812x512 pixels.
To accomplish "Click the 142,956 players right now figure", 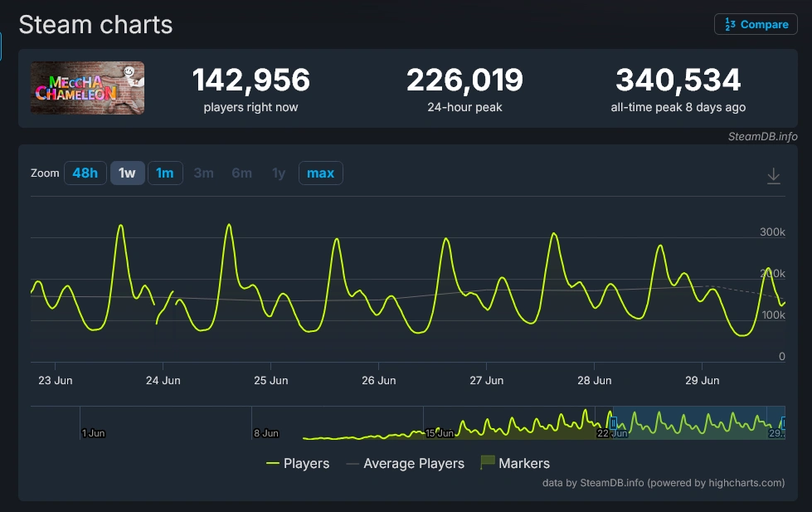I will coord(250,80).
